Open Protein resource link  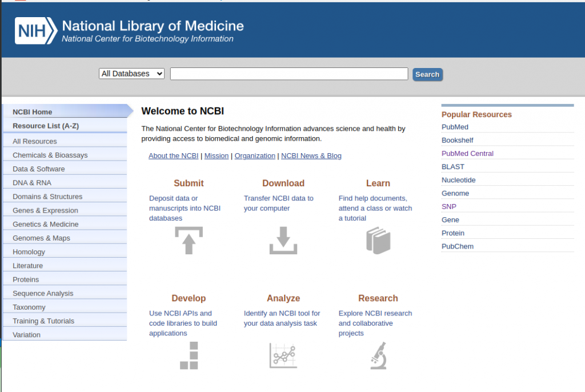(453, 233)
